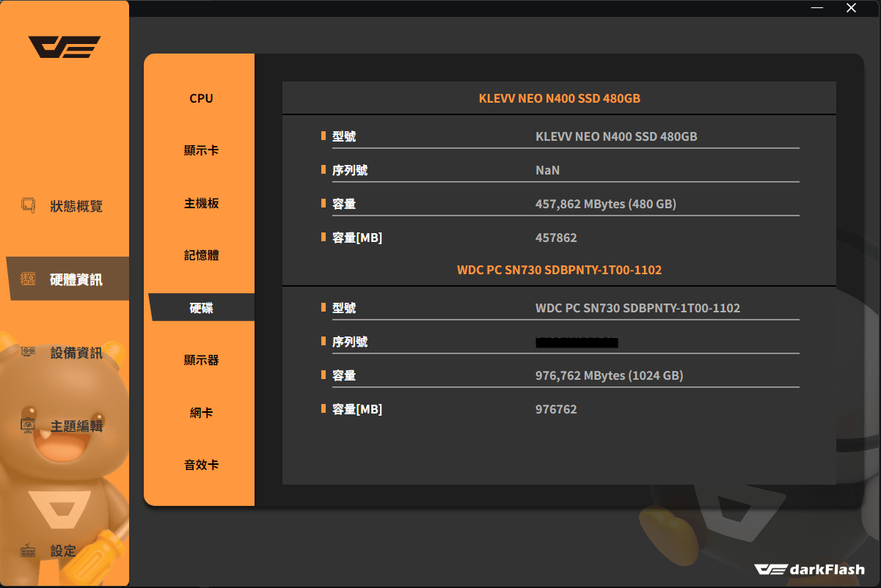Screen dimensions: 881x588
Task: Open the 設備資訊 section
Action: coord(76,353)
